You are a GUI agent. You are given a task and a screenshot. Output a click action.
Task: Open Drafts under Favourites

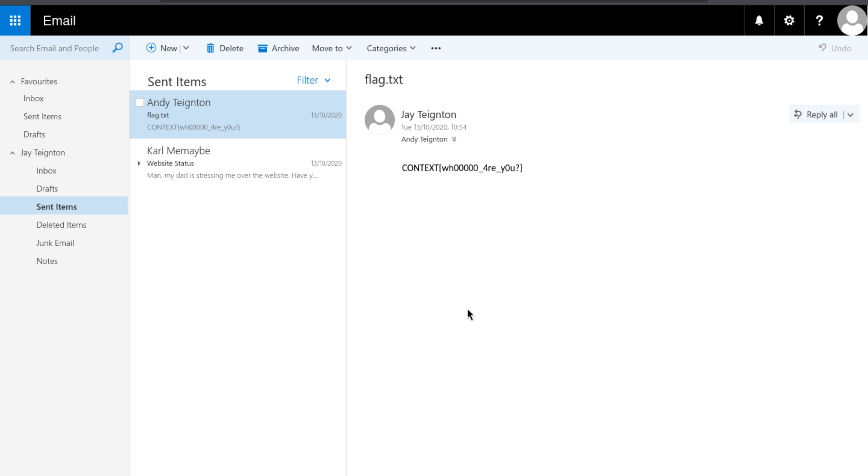tap(34, 134)
